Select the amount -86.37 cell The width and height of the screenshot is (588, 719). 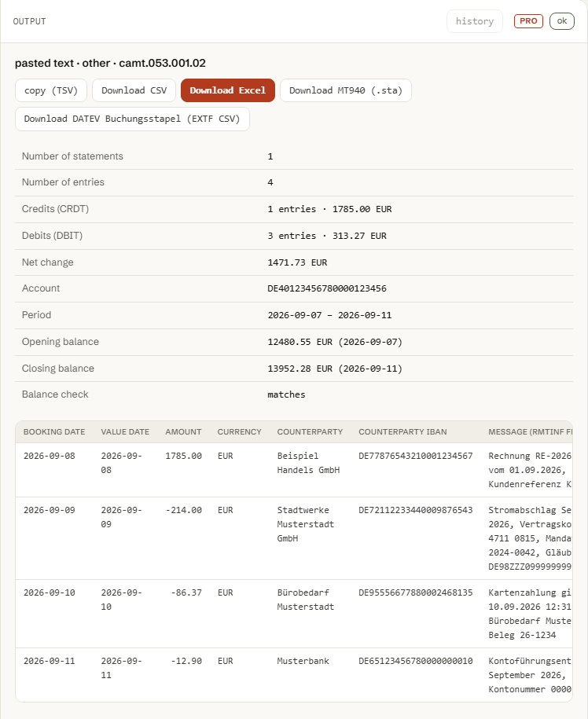click(186, 592)
